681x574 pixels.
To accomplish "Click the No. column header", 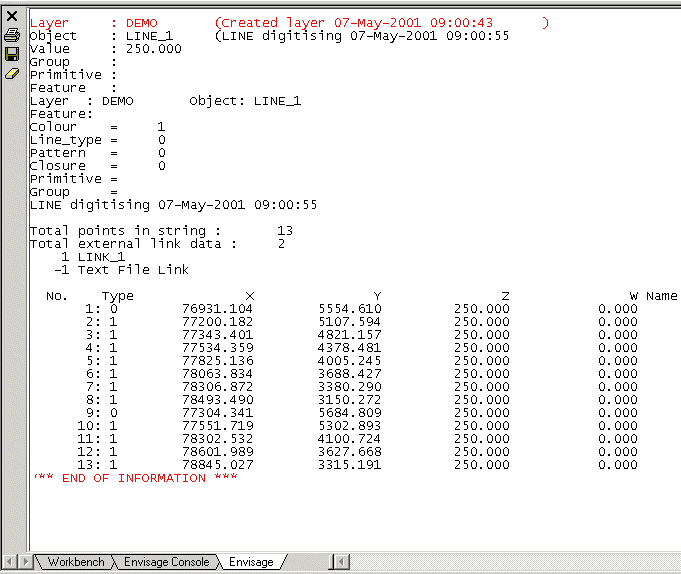I will (x=56, y=296).
